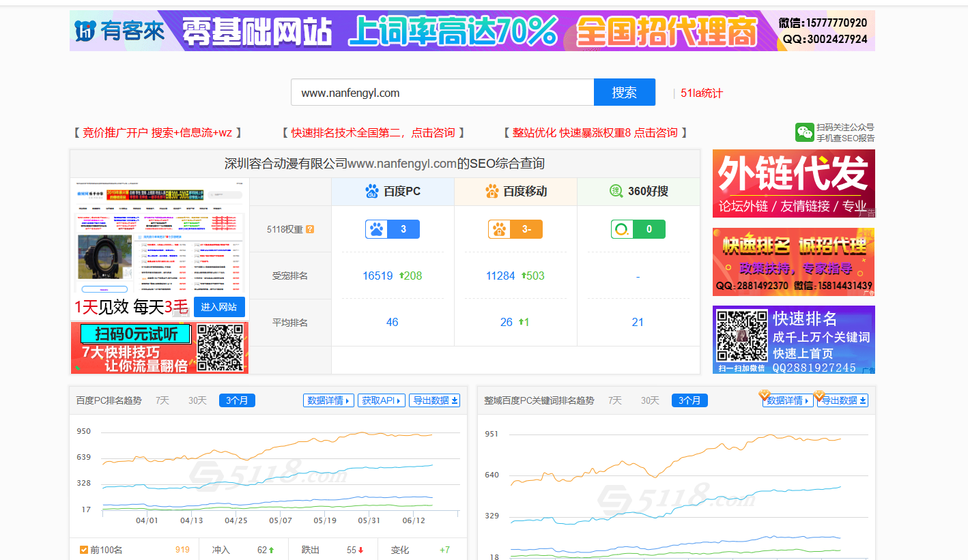Click the blue Baidu PC weight badge showing 3
968x560 pixels.
(393, 229)
